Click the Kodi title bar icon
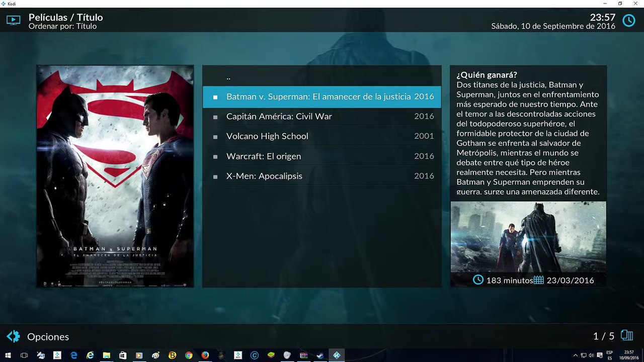Viewport: 644px width, 362px height. 3,4
